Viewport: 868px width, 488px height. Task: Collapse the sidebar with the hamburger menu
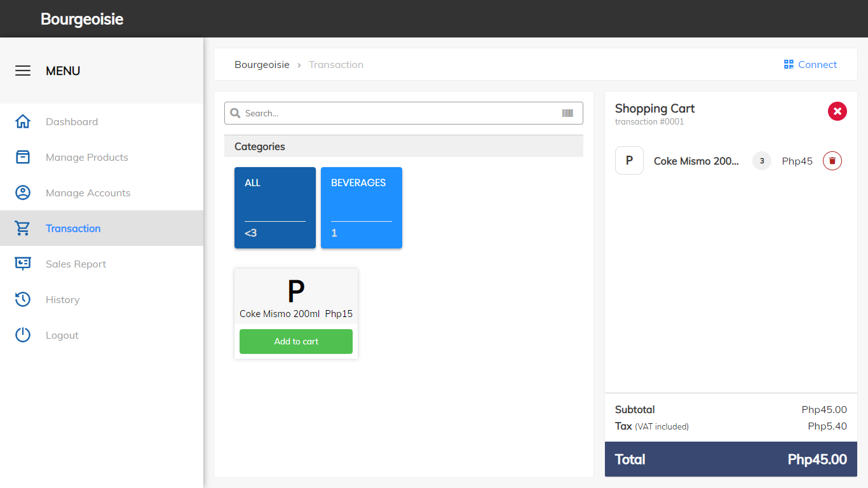(x=23, y=71)
